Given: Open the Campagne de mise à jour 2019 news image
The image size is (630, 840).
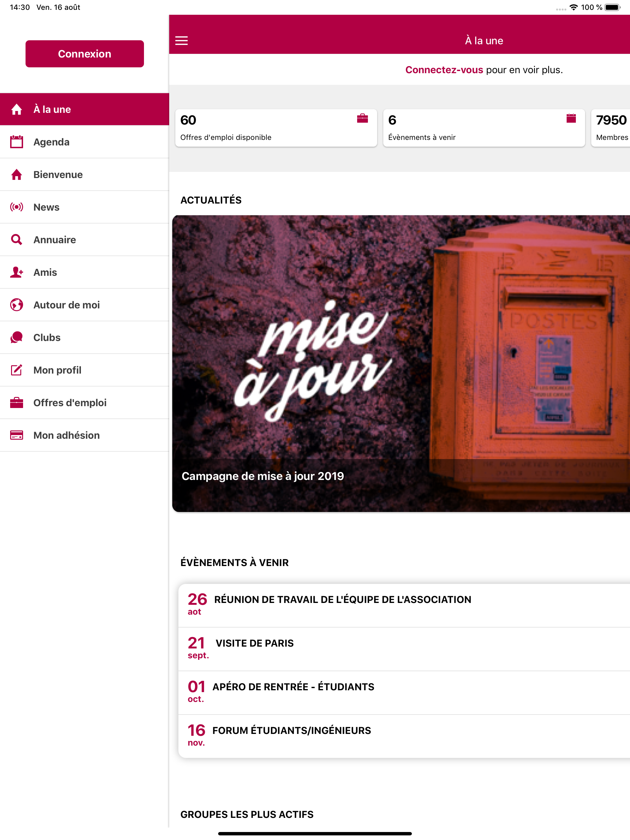Looking at the screenshot, I should coord(401,363).
